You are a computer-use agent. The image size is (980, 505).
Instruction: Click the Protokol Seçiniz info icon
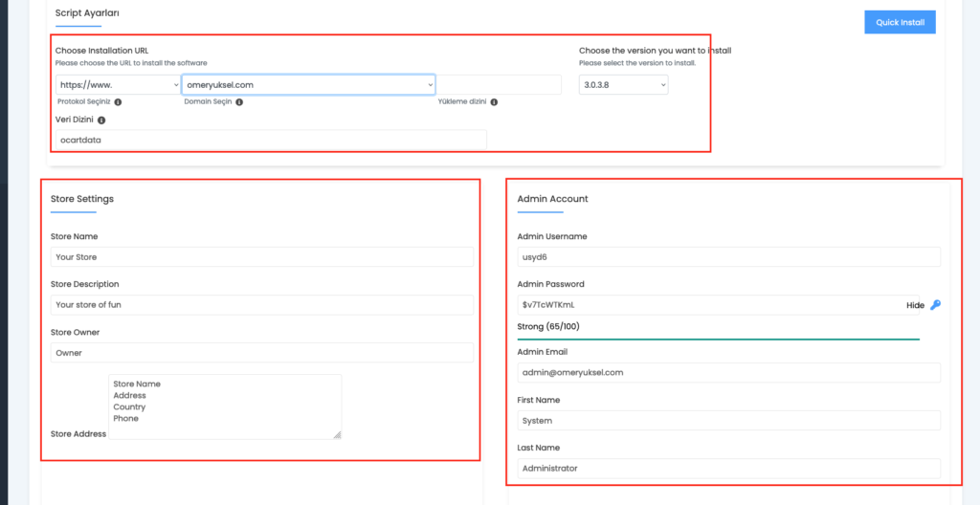pos(118,102)
